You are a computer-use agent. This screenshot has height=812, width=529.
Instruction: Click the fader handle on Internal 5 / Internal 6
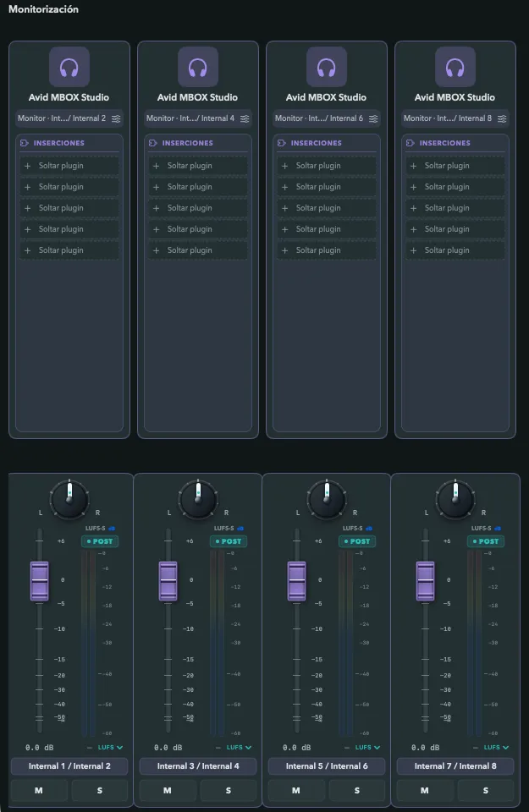(296, 580)
